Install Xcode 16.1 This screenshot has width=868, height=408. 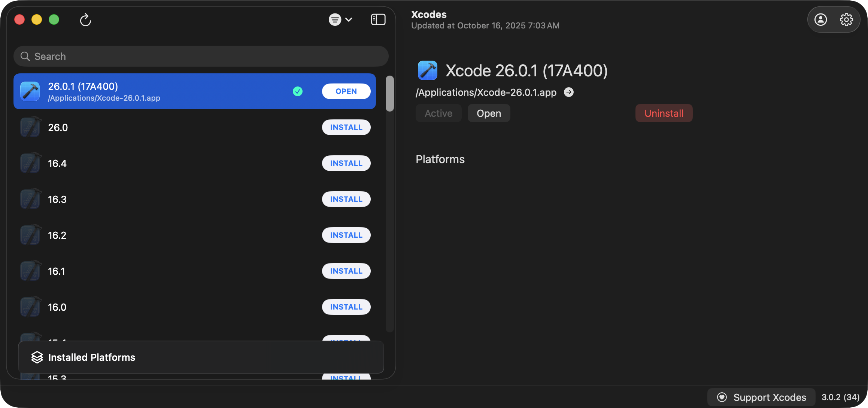tap(346, 271)
